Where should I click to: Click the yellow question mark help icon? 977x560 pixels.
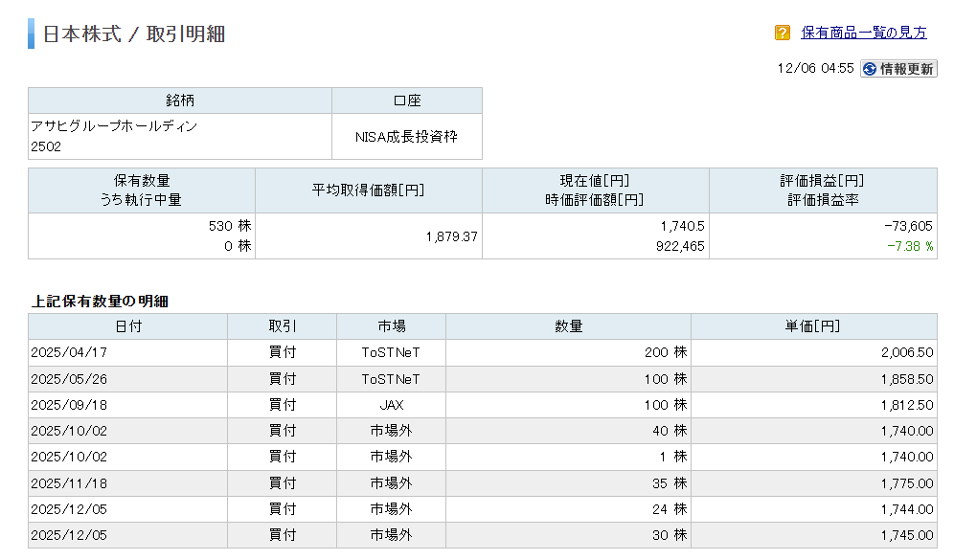coord(783,34)
